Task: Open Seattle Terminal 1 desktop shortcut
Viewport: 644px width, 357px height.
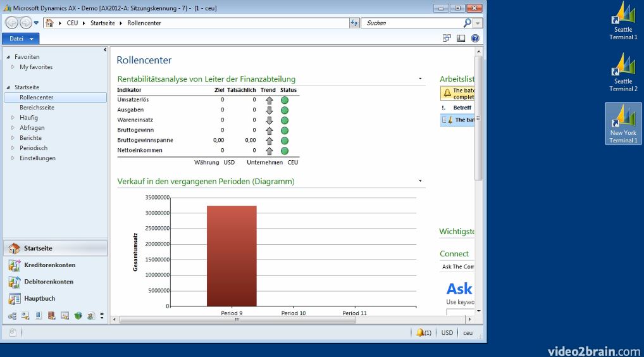Action: tap(623, 21)
